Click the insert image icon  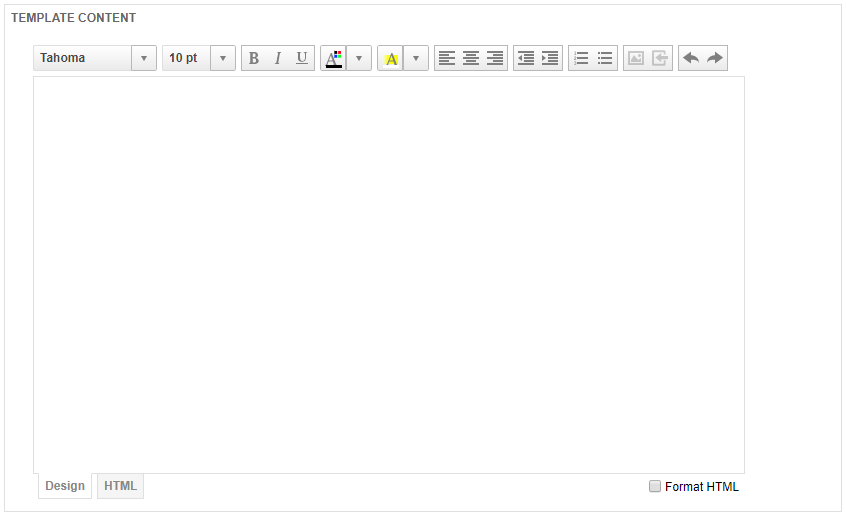[x=636, y=58]
